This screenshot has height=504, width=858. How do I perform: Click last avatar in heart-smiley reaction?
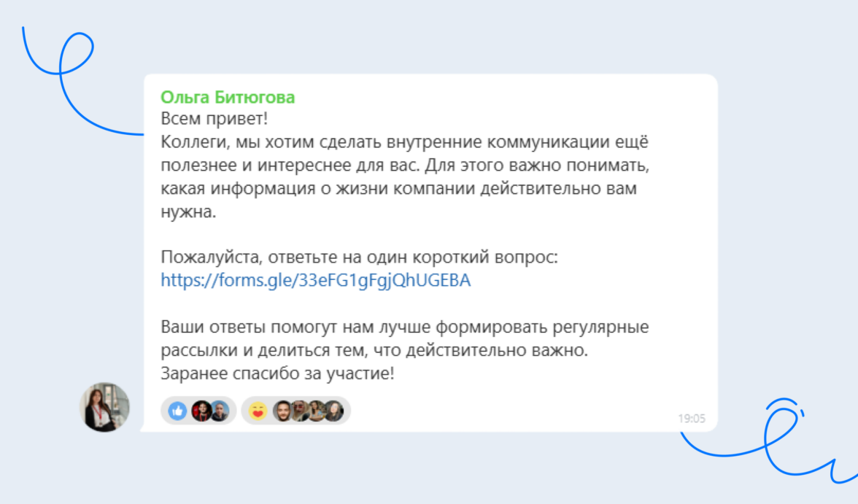click(333, 411)
